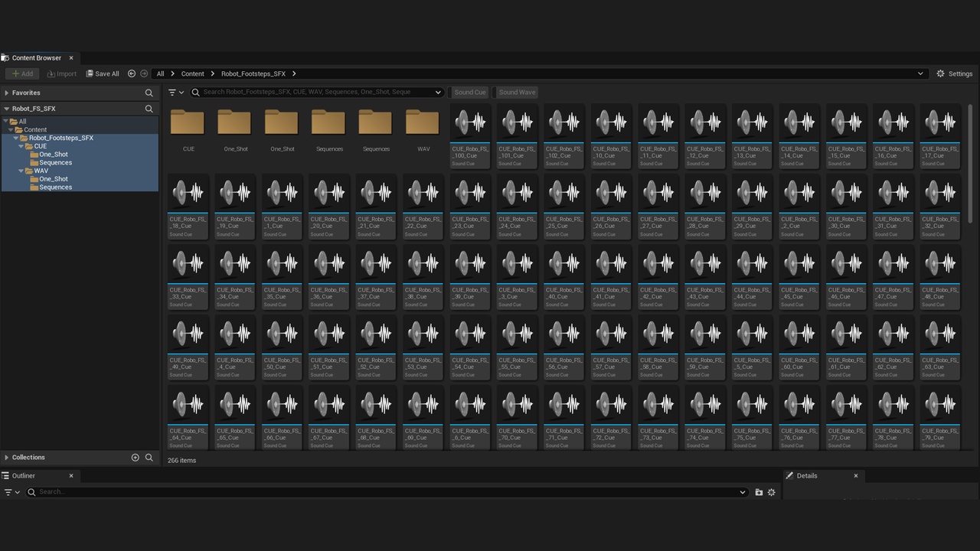Image resolution: width=980 pixels, height=551 pixels.
Task: Open the WAV folder thumbnail
Action: click(x=423, y=129)
